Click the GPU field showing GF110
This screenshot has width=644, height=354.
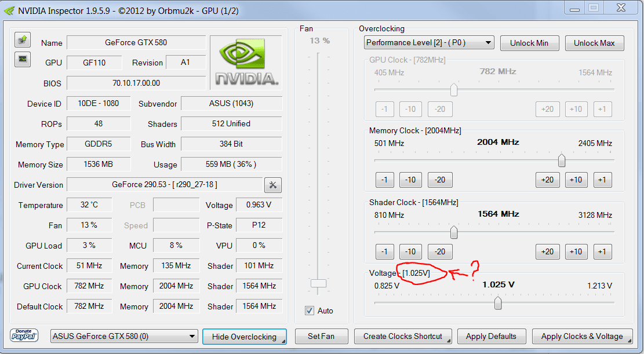coord(94,63)
